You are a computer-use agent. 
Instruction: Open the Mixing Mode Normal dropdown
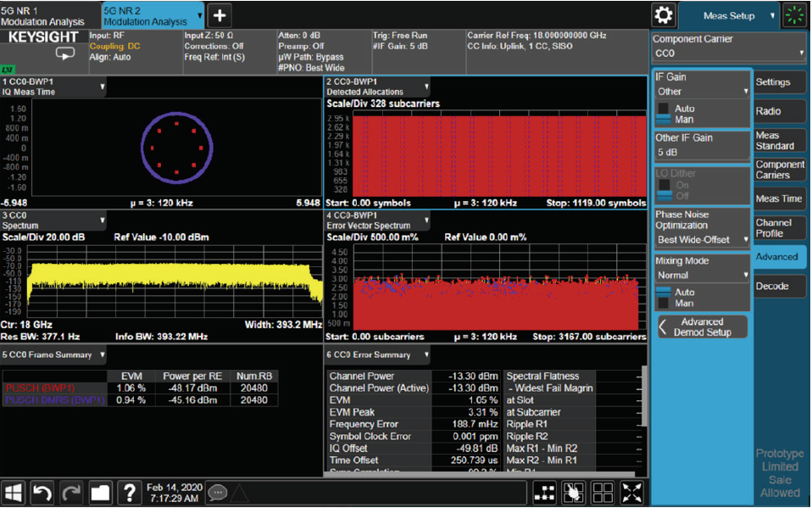point(703,276)
